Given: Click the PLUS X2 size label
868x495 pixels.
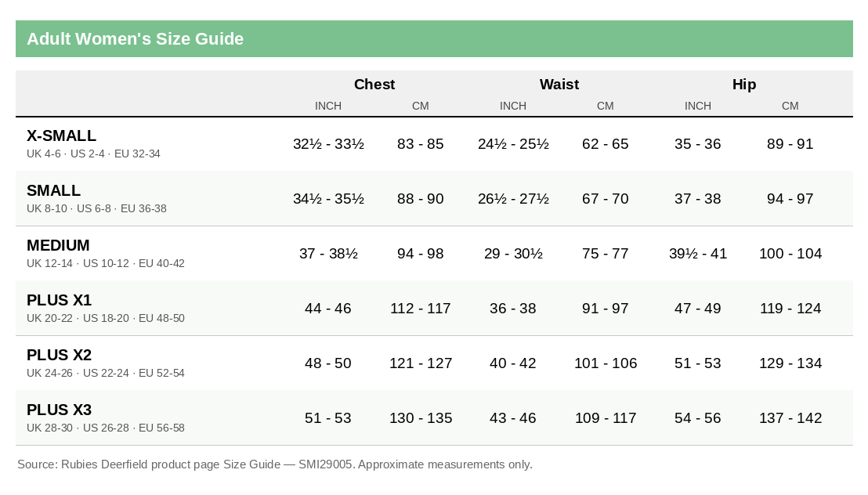Looking at the screenshot, I should click(60, 355).
